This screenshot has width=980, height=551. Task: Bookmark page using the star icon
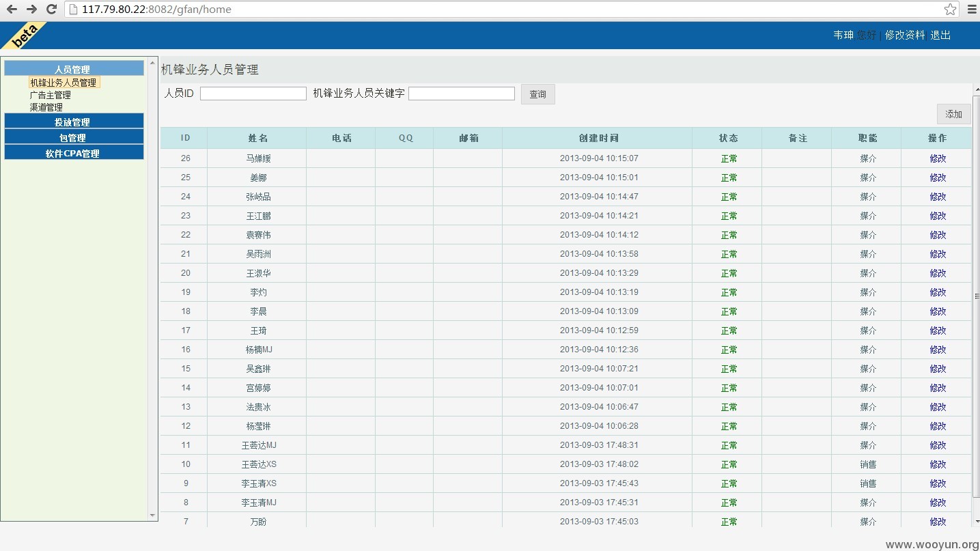coord(950,9)
